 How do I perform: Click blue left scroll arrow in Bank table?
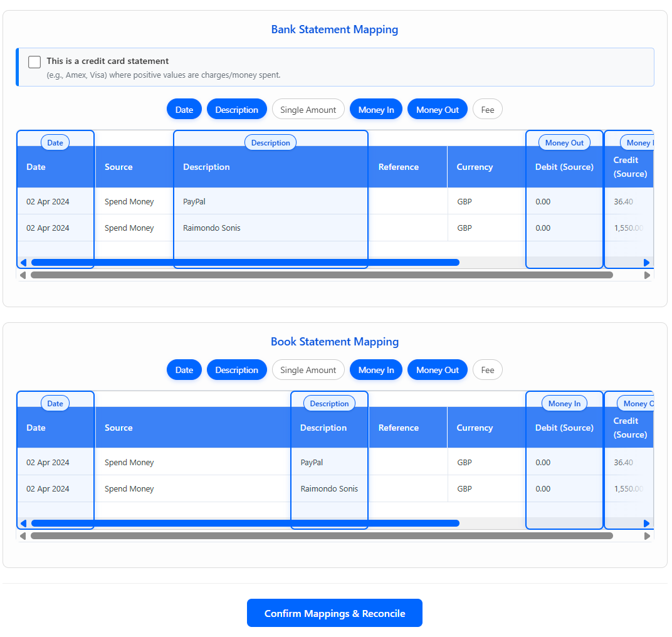tap(24, 263)
